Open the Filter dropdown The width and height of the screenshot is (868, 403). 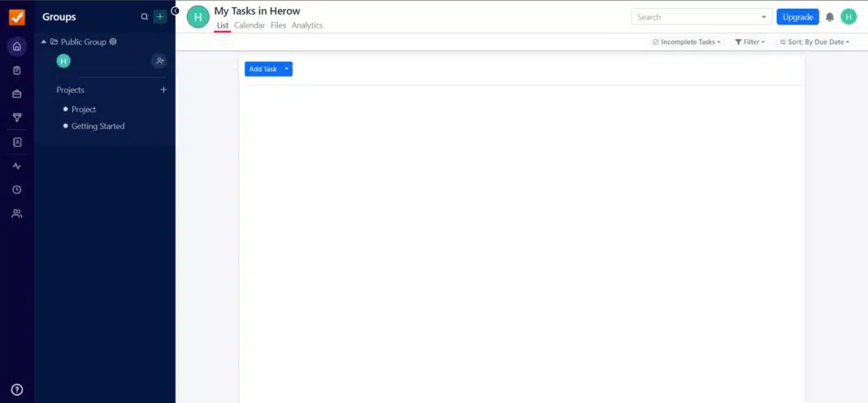(x=749, y=42)
